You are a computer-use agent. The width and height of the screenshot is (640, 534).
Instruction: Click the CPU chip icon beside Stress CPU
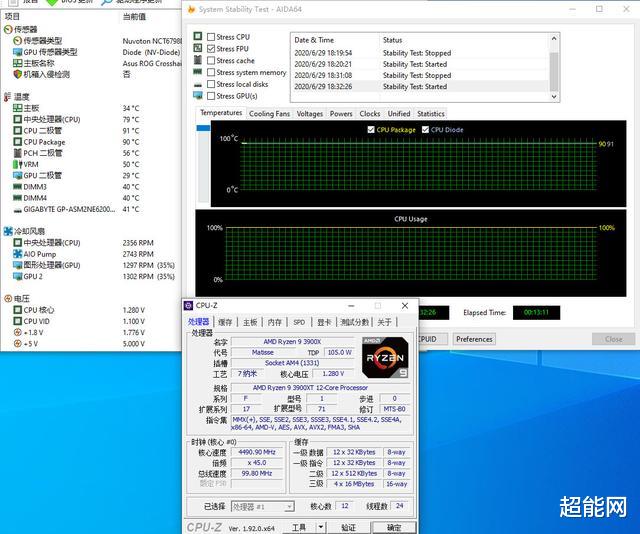click(198, 36)
